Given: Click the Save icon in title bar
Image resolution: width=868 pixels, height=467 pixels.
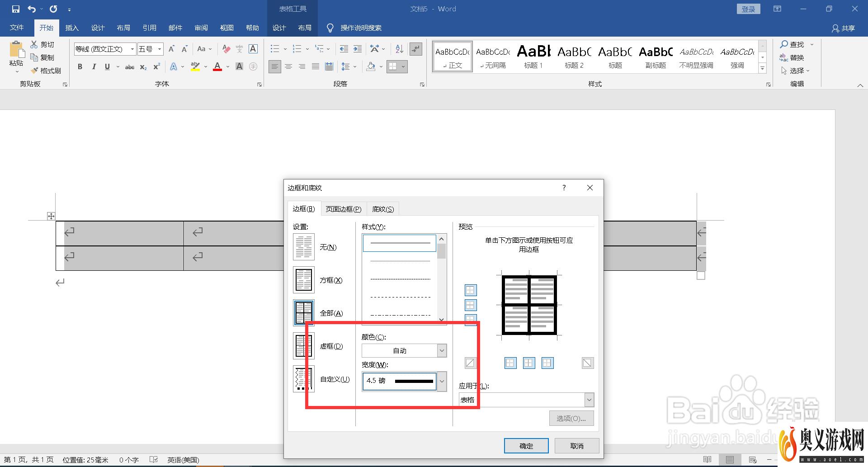Looking at the screenshot, I should pos(16,9).
